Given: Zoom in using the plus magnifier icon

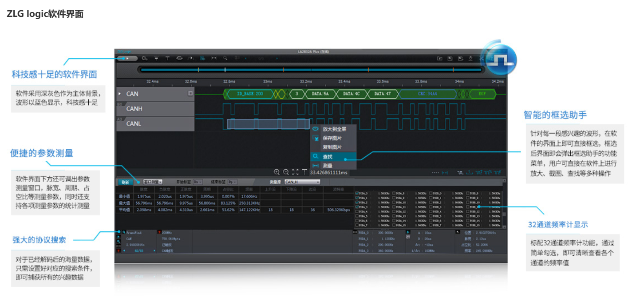Looking at the screenshot, I should [277, 172].
